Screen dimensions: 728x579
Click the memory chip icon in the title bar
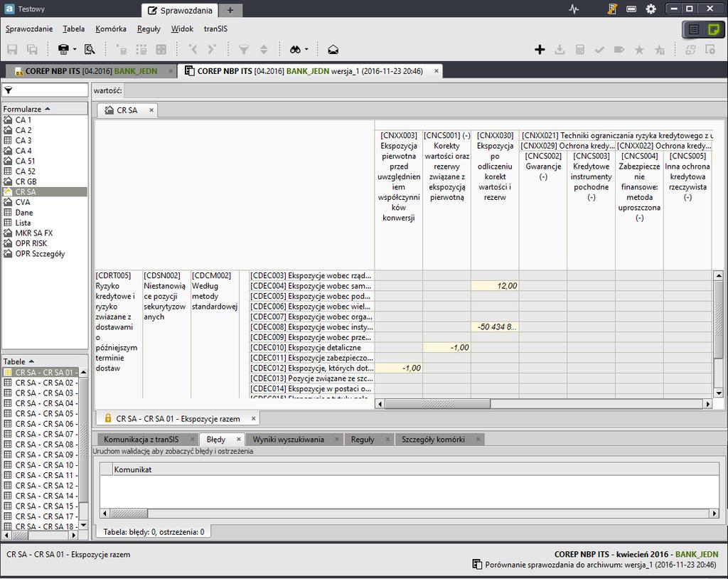pyautogui.click(x=631, y=9)
